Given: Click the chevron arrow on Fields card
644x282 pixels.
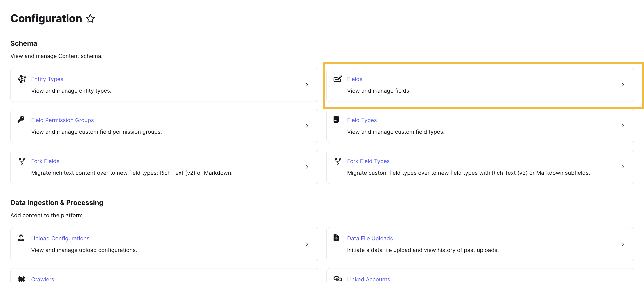Looking at the screenshot, I should (x=623, y=85).
